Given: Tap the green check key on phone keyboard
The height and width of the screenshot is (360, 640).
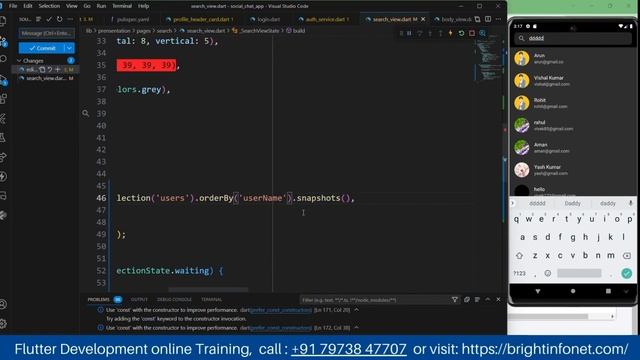Looking at the screenshot, I should pyautogui.click(x=627, y=273).
